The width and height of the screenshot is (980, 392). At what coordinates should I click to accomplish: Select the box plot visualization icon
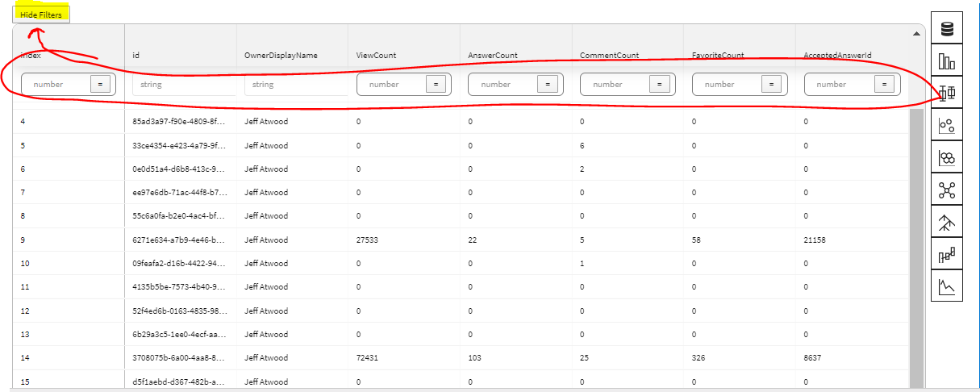click(947, 93)
